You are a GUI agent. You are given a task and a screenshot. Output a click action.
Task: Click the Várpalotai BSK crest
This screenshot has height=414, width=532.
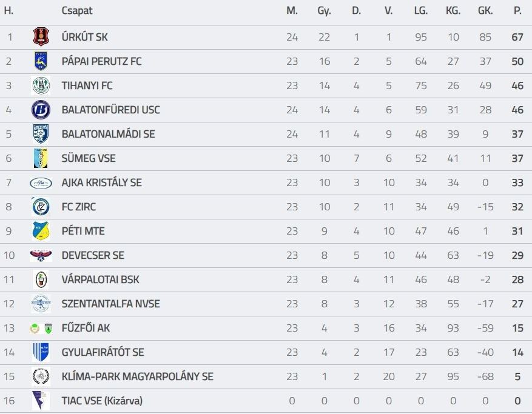point(41,279)
